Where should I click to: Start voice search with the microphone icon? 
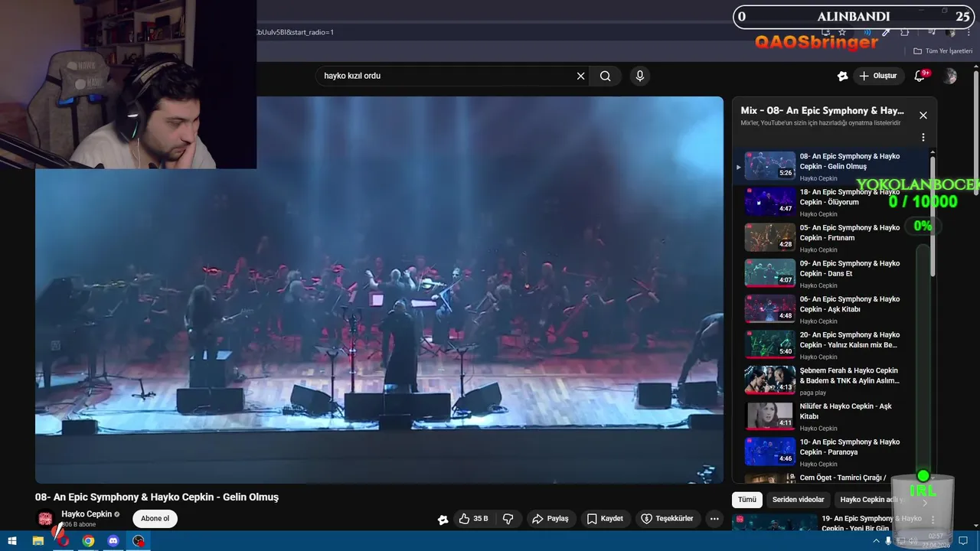640,76
